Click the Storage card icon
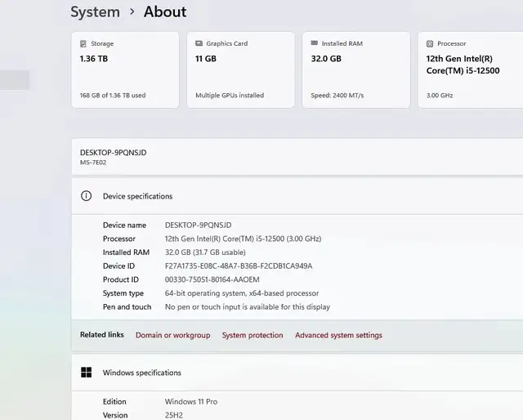 83,43
